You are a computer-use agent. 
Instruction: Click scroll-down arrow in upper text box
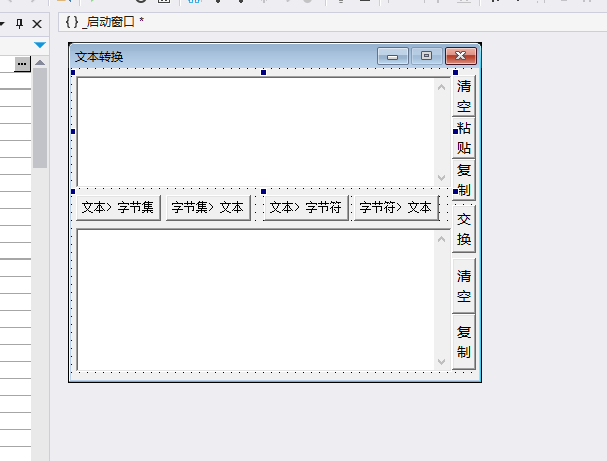tap(442, 177)
